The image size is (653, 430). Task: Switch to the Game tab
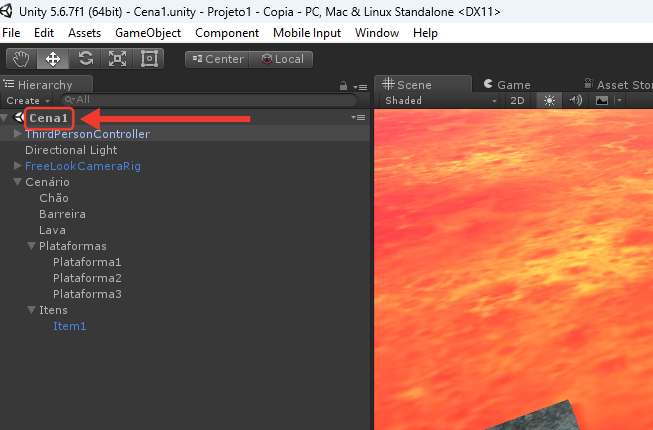click(x=507, y=85)
